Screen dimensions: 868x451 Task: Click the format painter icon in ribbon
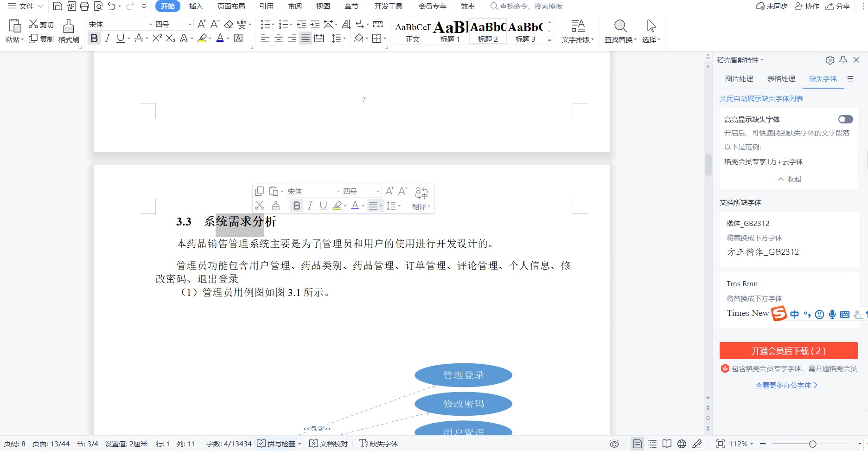(x=69, y=26)
